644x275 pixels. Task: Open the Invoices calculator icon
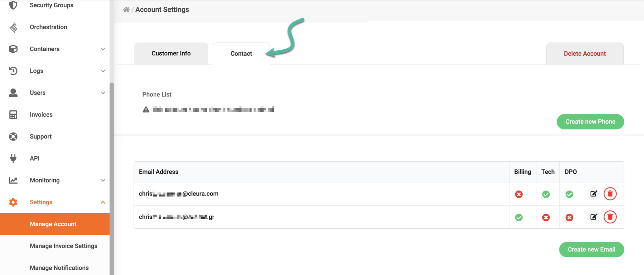tap(13, 115)
